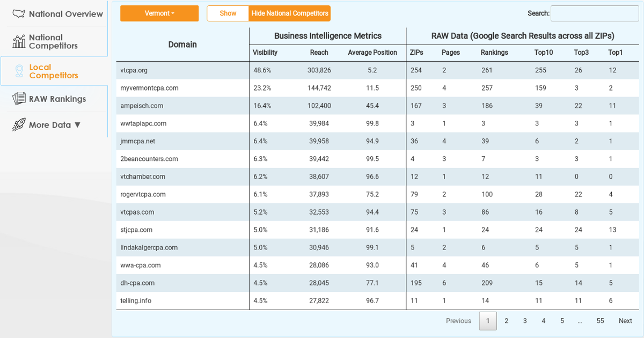
Task: Sort table by Pages column
Action: pos(451,53)
